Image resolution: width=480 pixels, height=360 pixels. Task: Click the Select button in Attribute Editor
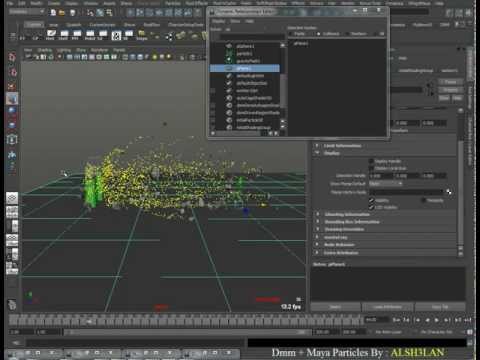(x=336, y=307)
